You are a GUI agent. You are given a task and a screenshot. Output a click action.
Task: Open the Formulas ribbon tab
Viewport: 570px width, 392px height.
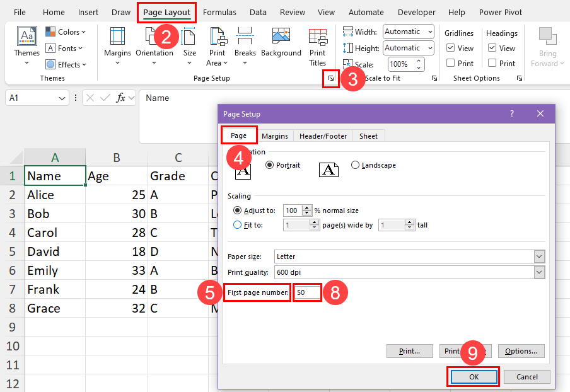219,13
